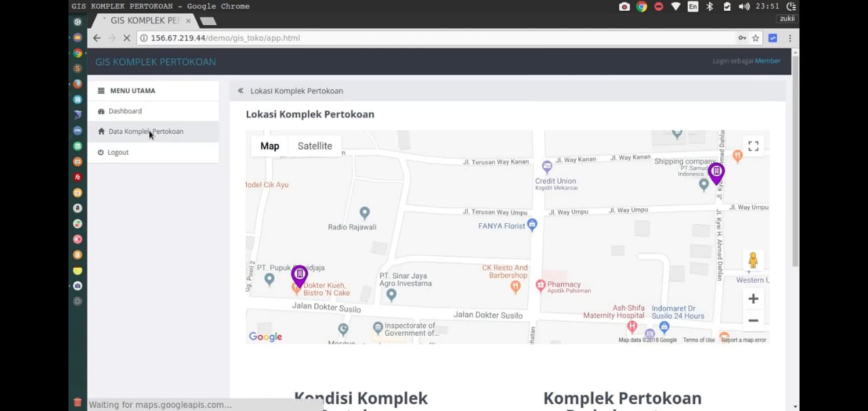Image resolution: width=868 pixels, height=411 pixels.
Task: Collapse panel using double chevron icon
Action: tap(240, 91)
